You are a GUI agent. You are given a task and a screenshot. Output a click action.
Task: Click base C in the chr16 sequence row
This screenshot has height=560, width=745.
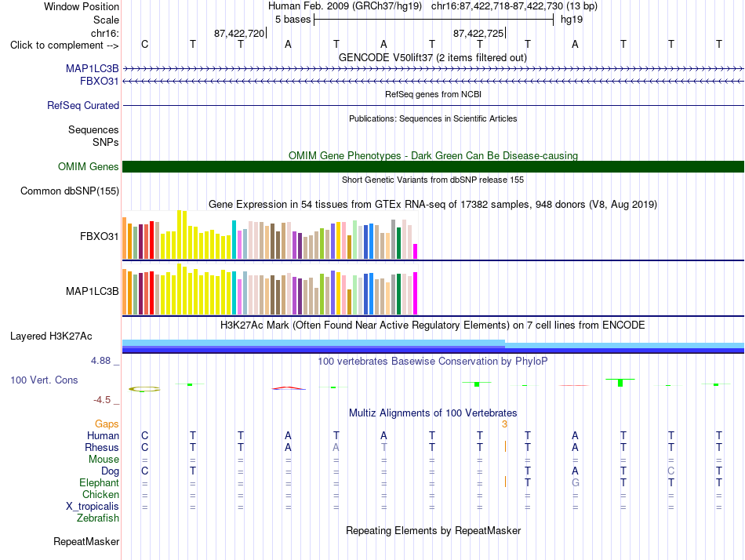tap(144, 44)
